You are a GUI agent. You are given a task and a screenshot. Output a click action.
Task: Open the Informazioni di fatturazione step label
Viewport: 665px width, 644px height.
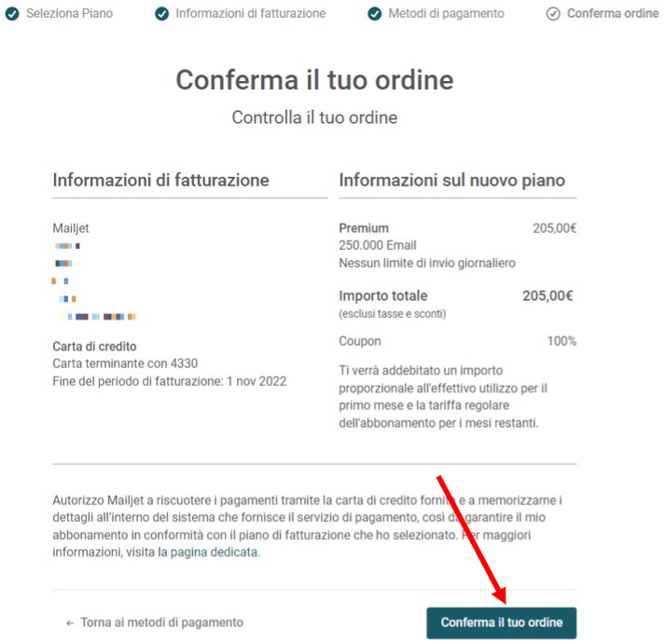pyautogui.click(x=251, y=14)
